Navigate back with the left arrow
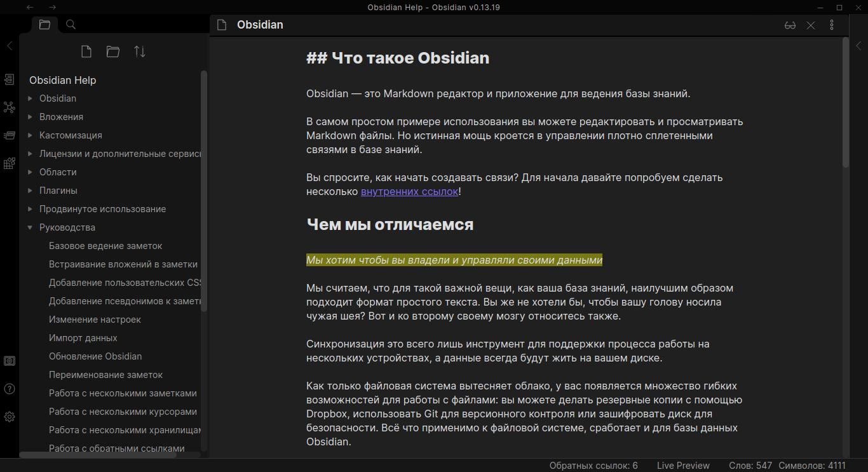Viewport: 868px width, 472px height. click(x=30, y=7)
